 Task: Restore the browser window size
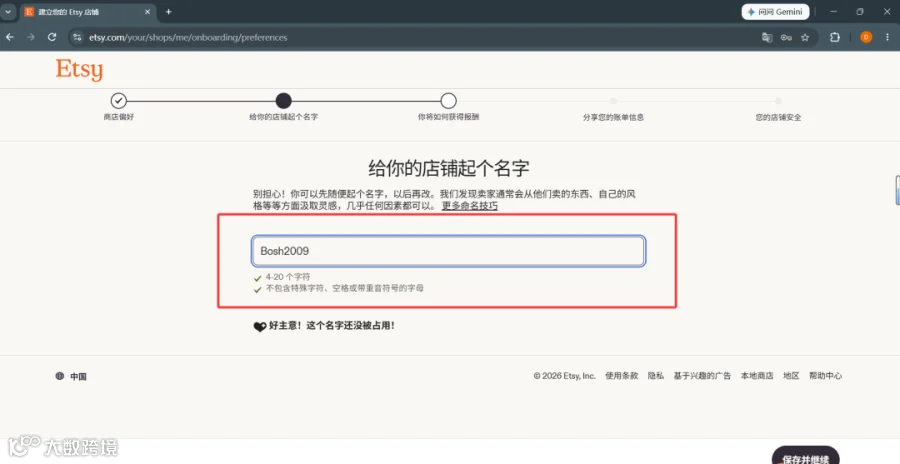[x=860, y=11]
